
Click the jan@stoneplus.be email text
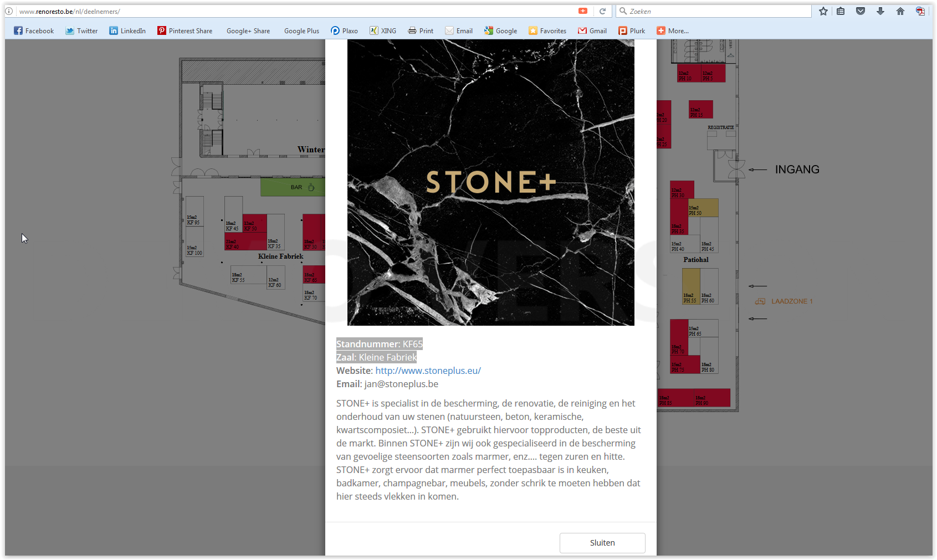(401, 384)
